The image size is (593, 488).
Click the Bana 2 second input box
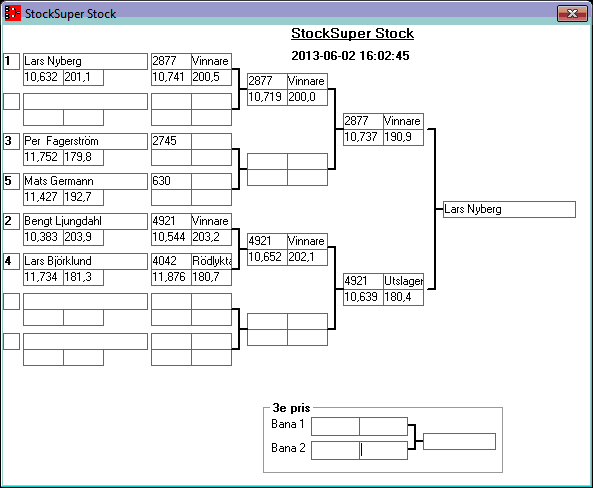[x=383, y=450]
